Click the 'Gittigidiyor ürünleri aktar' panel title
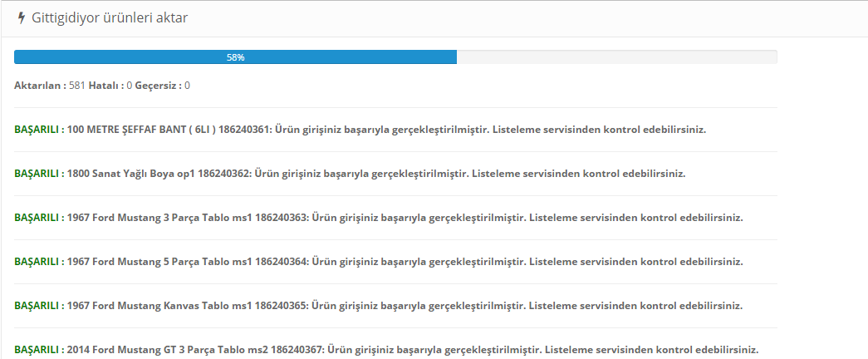 [x=110, y=17]
